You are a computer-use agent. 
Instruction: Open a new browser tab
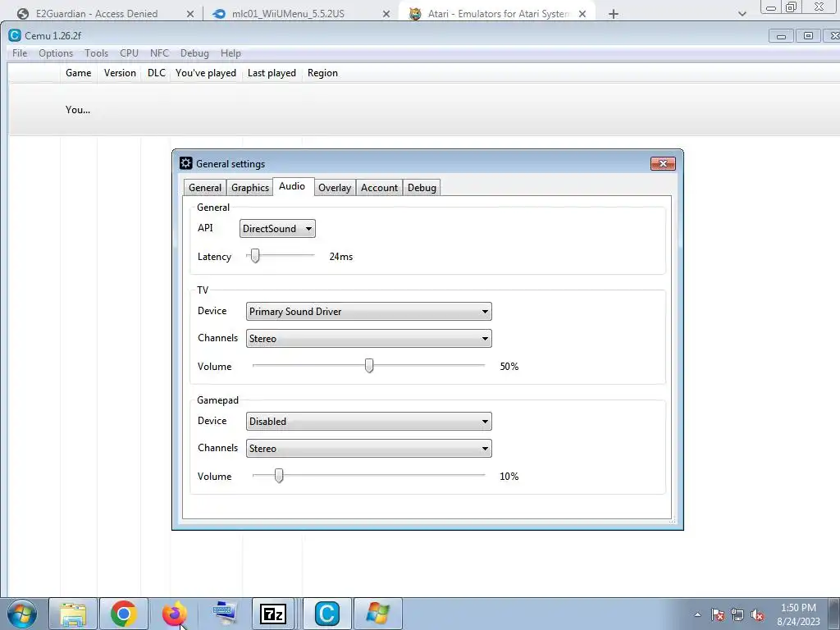[x=614, y=14]
